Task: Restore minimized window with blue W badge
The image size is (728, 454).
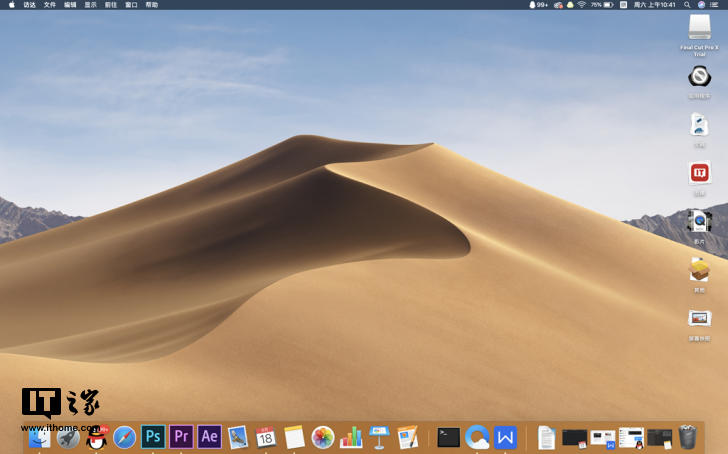Action: pyautogui.click(x=603, y=439)
